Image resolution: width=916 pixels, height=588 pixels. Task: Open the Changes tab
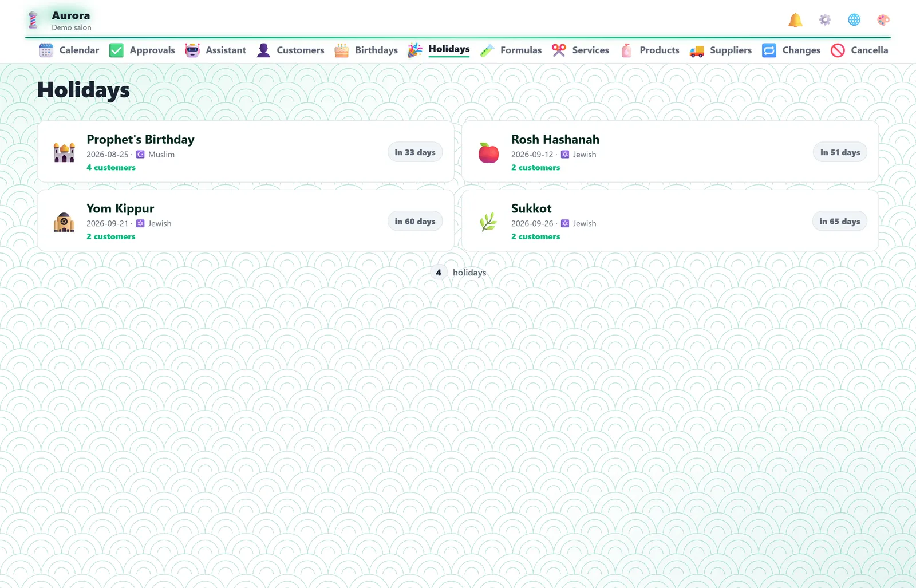[x=791, y=50]
